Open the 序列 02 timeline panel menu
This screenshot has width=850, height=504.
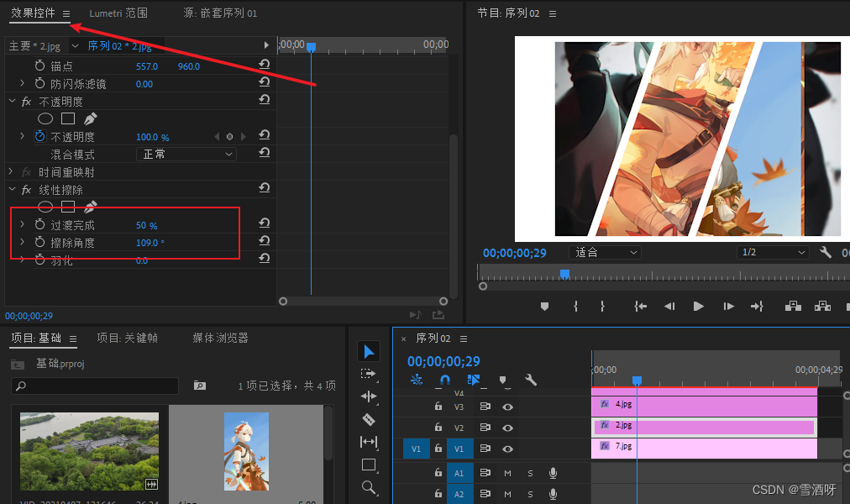click(464, 339)
